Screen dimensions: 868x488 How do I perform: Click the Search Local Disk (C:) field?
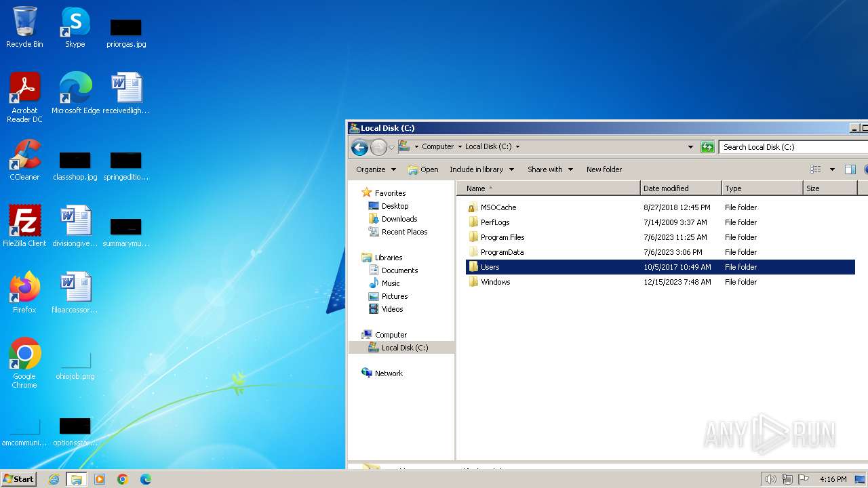[x=792, y=146]
